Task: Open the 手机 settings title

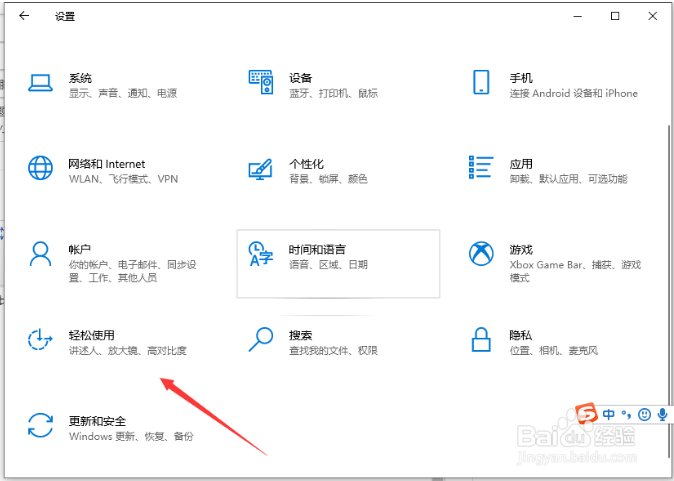Action: click(x=521, y=78)
